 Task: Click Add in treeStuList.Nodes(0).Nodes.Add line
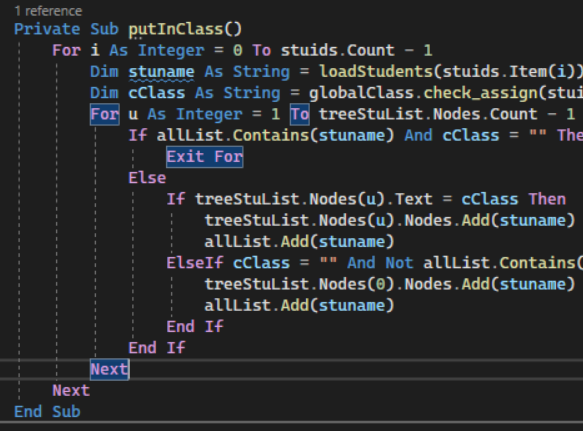476,284
